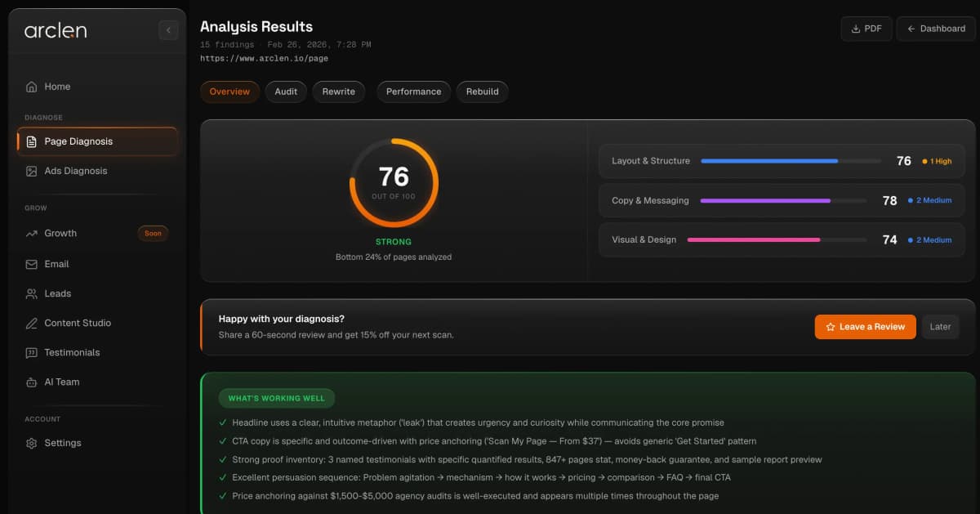980x514 pixels.
Task: Open Content Studio
Action: (x=33, y=323)
